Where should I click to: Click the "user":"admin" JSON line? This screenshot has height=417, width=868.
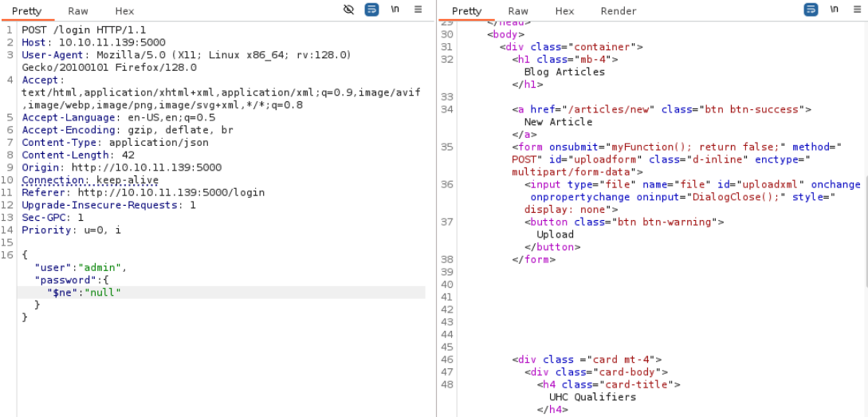[81, 267]
